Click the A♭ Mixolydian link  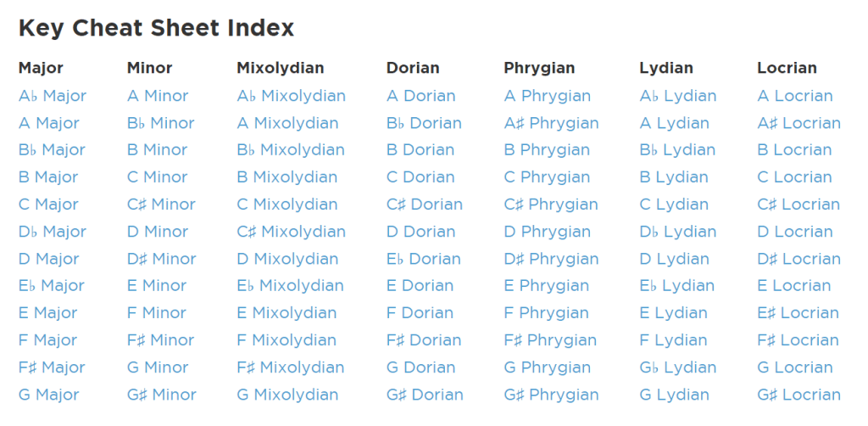tap(291, 96)
